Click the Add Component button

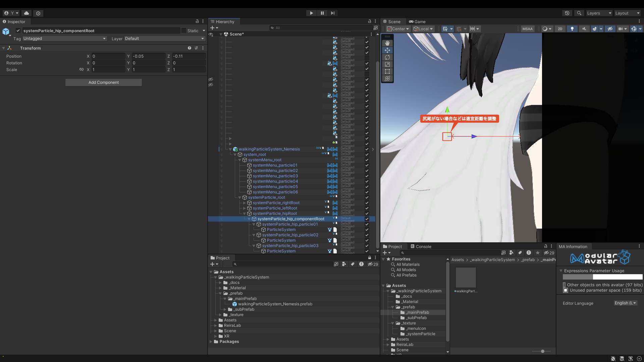pyautogui.click(x=103, y=82)
